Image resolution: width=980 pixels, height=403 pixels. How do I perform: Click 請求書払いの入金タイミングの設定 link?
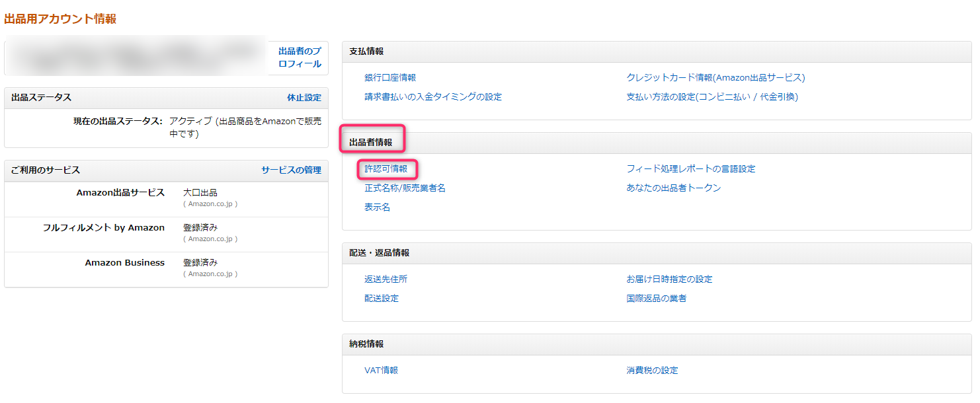coord(433,97)
